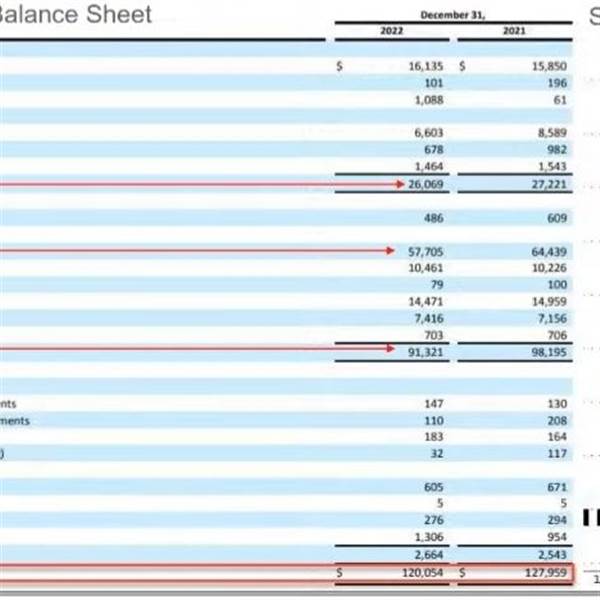Select the 164 cell

point(557,437)
